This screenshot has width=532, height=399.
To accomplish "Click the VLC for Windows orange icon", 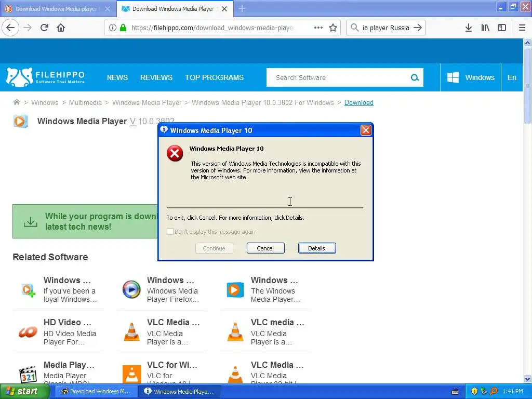I will (x=131, y=374).
